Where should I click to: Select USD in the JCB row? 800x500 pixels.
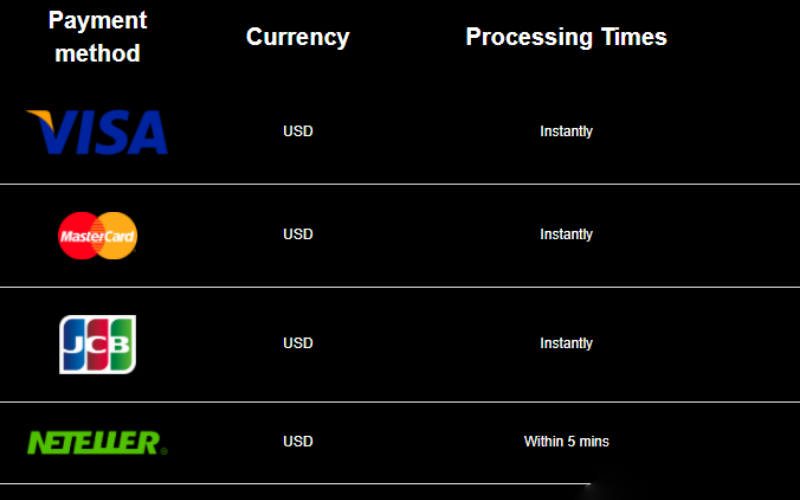pos(298,343)
